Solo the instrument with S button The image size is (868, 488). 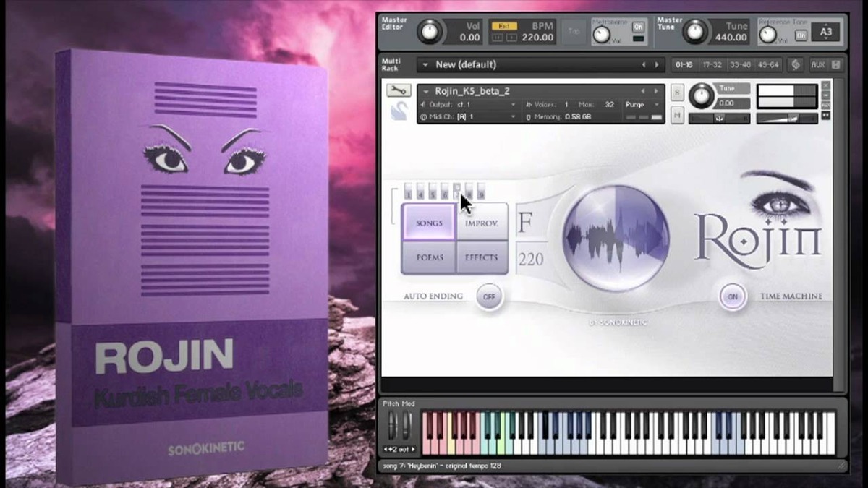pos(677,93)
